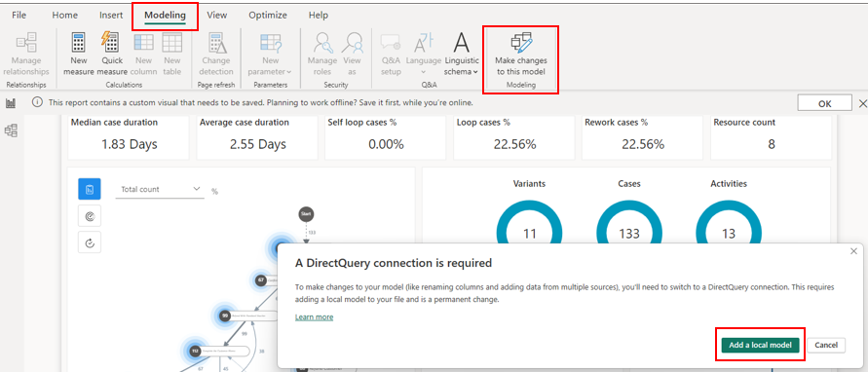This screenshot has height=372, width=868.
Task: Add a New table
Action: [172, 54]
